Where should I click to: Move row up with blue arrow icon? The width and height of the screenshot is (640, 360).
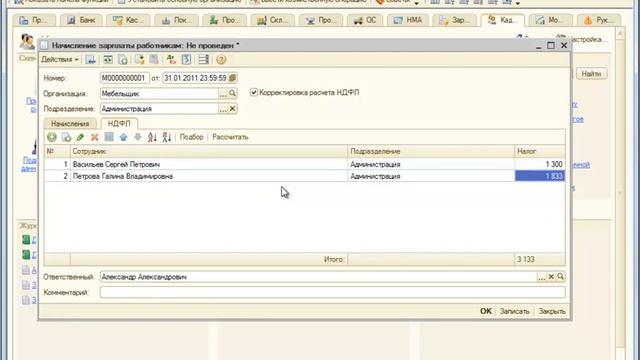[x=123, y=137]
